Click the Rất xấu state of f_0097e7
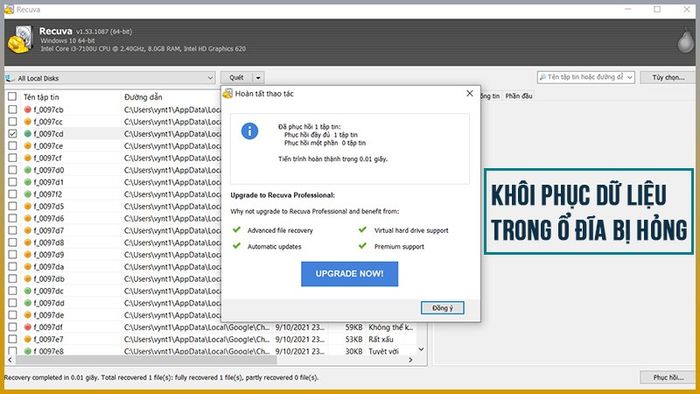Image resolution: width=700 pixels, height=394 pixels. point(381,339)
